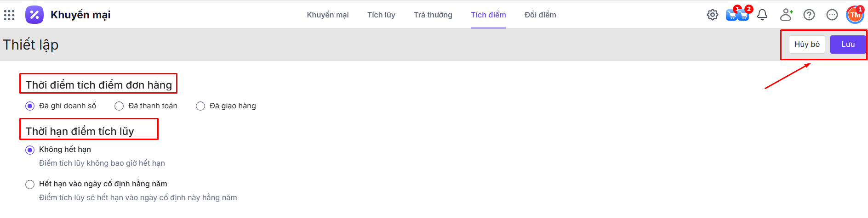The image size is (868, 218).
Task: Open the app launcher grid icon
Action: click(x=9, y=15)
